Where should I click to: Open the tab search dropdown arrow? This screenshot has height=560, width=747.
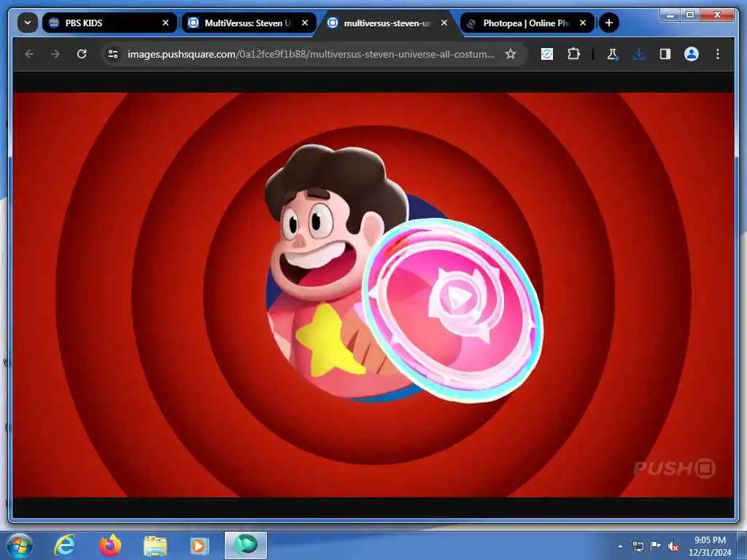point(28,23)
